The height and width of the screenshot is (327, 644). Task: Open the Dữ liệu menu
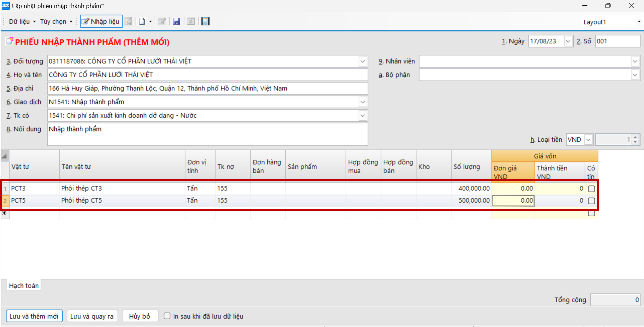point(22,21)
